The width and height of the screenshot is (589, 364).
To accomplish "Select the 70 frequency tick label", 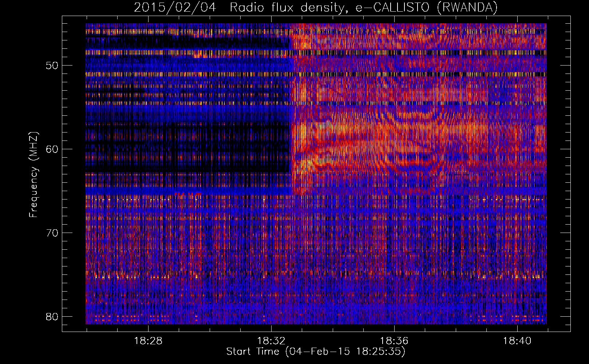I will point(52,233).
